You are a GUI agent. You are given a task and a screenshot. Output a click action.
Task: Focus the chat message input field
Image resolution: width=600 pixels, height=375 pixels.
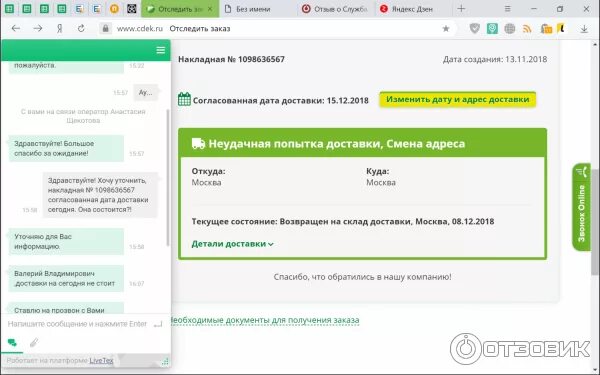78,324
